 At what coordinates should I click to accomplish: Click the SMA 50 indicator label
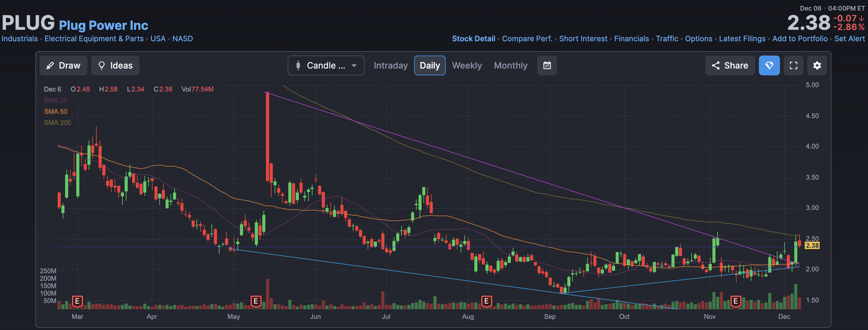tap(55, 112)
